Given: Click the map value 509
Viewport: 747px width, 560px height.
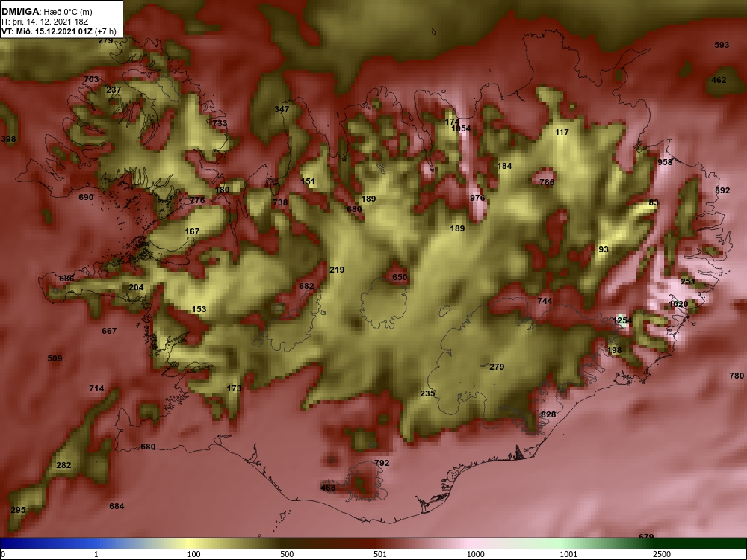Looking at the screenshot, I should 55,358.
